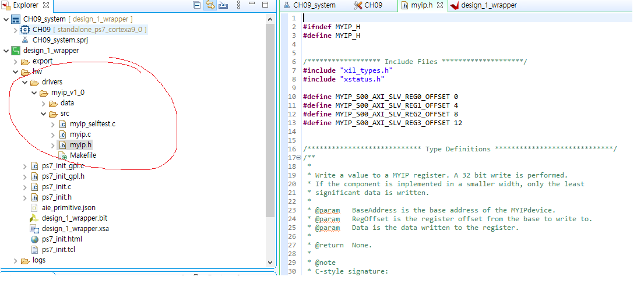
Task: Click the Import icon in Explorer toolbar
Action: click(x=223, y=5)
